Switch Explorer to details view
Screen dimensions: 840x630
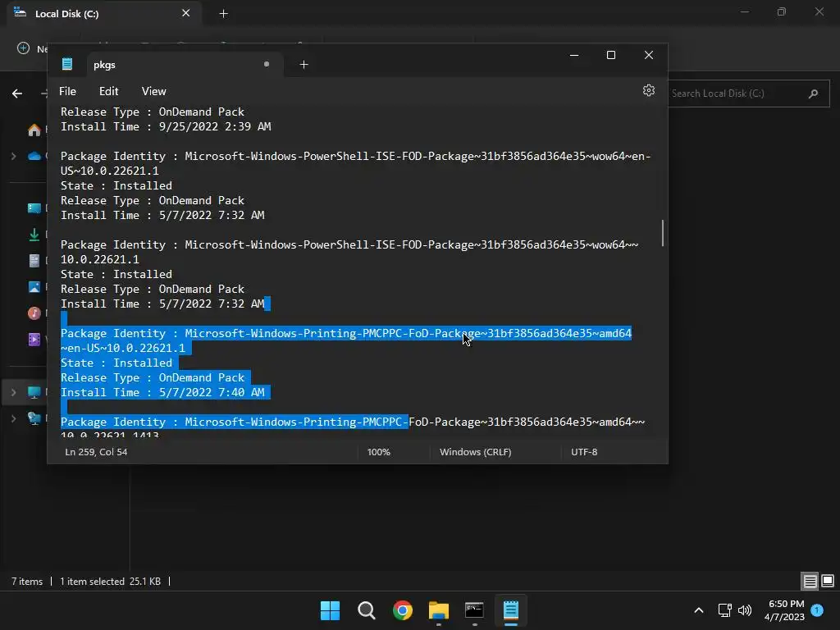pos(810,581)
